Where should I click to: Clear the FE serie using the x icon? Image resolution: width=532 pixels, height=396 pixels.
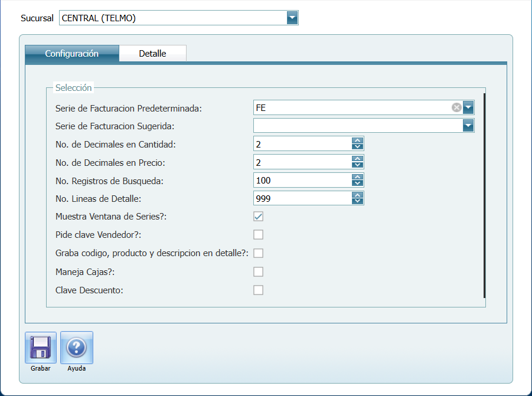(x=456, y=107)
